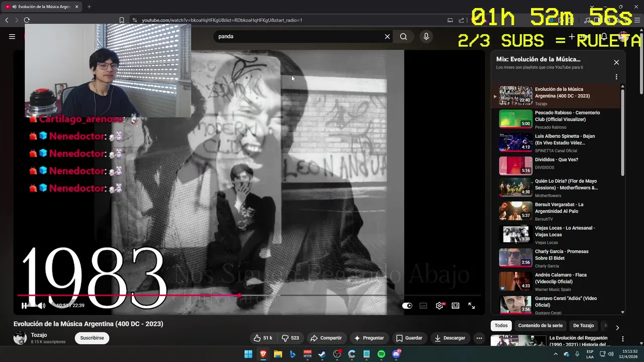Share page icon in address bar
The image size is (644, 362).
click(x=461, y=20)
